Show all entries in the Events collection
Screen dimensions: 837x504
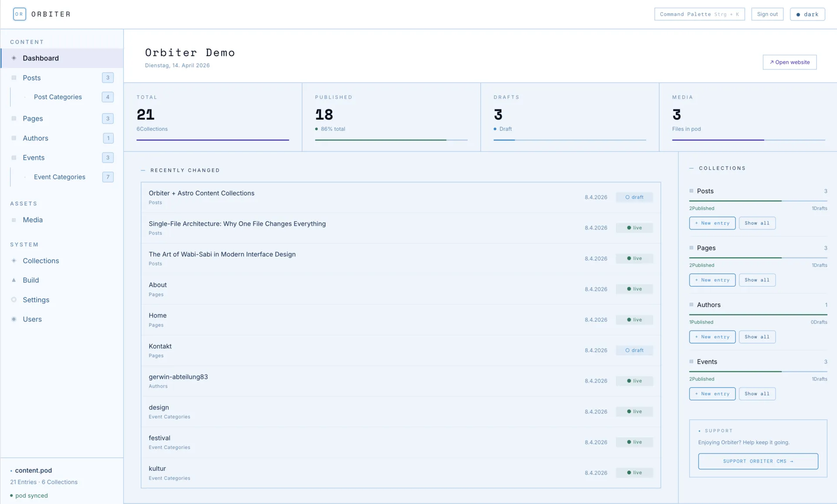[757, 394]
